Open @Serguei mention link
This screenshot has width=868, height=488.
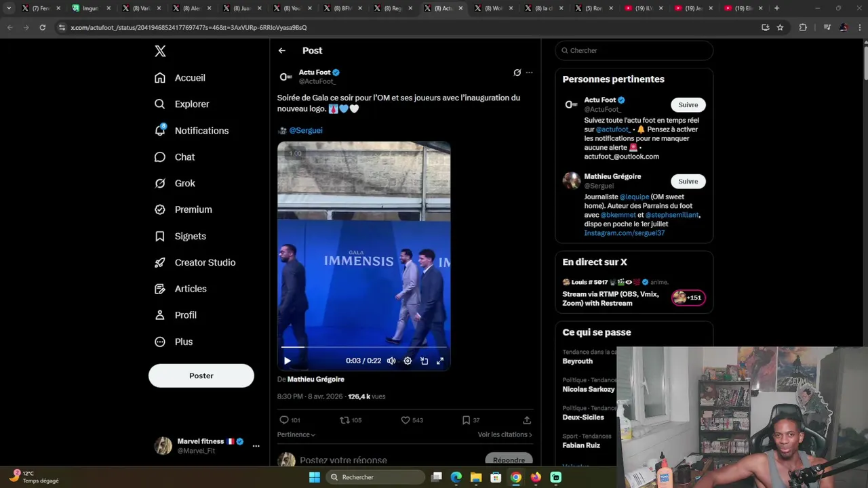306,130
